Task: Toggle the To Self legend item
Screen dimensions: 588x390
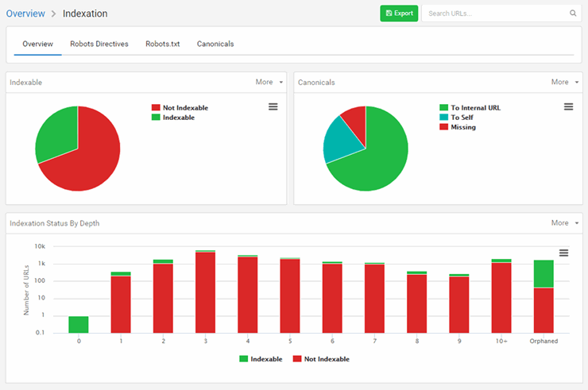Action: point(459,118)
